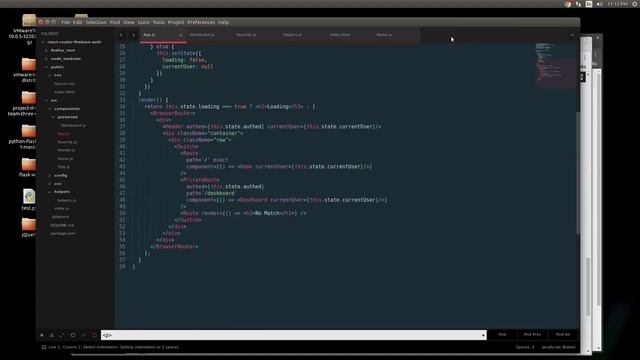Open the Help menu

(x=223, y=22)
